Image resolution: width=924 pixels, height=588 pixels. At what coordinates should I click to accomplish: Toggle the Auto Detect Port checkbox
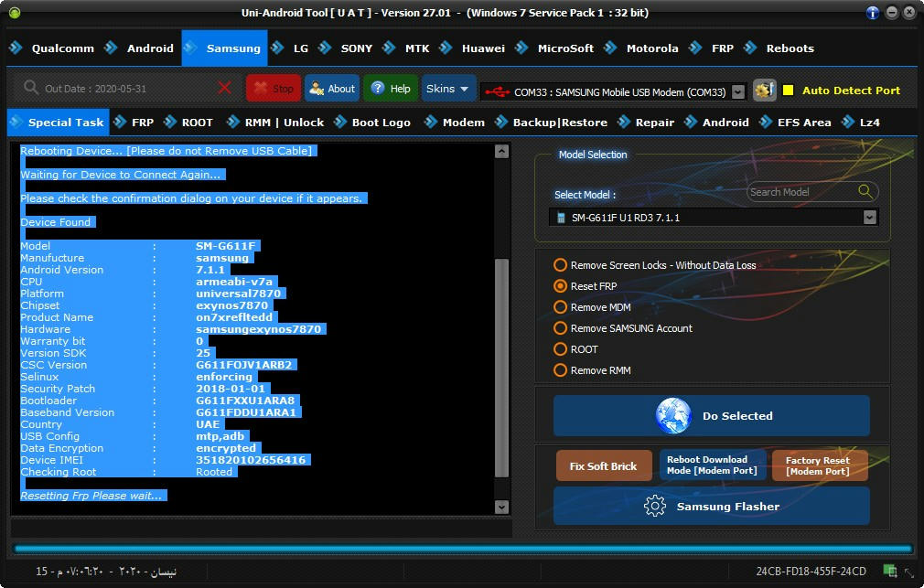coord(788,91)
